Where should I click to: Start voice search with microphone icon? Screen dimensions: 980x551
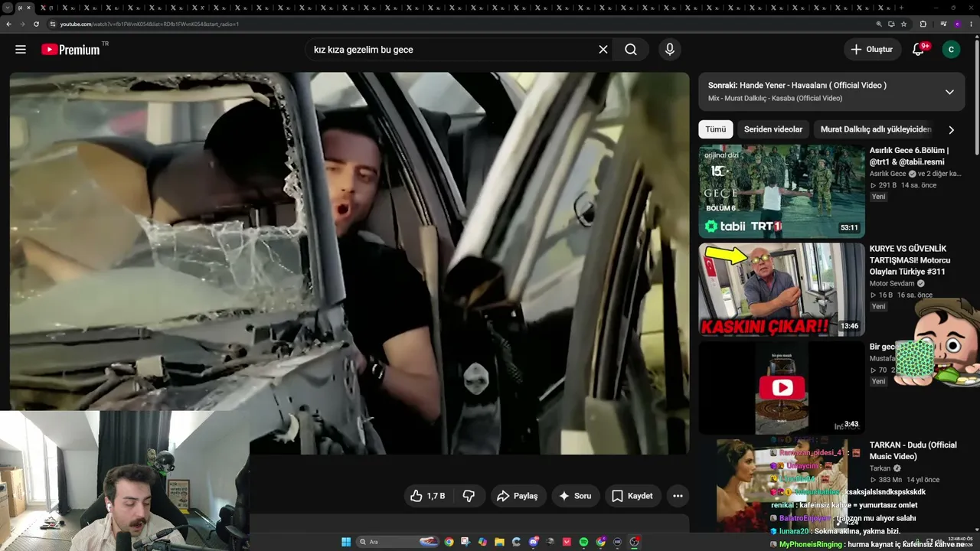tap(670, 49)
